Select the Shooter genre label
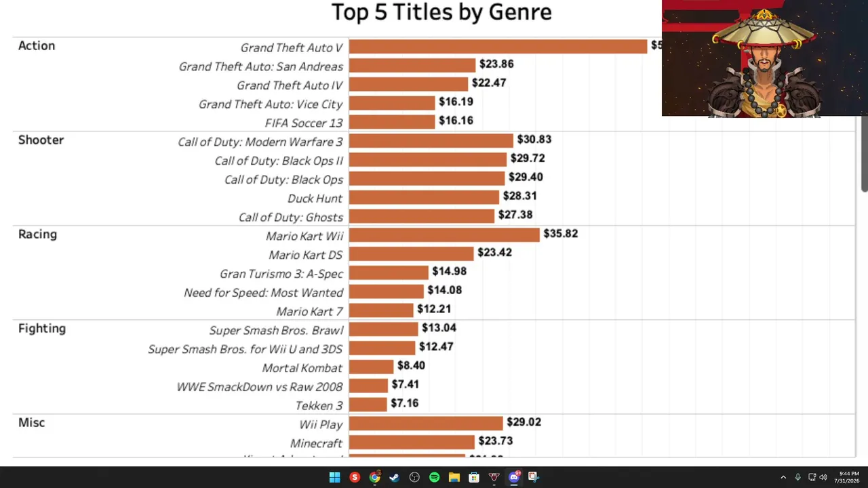Viewport: 868px width, 488px height. (41, 140)
